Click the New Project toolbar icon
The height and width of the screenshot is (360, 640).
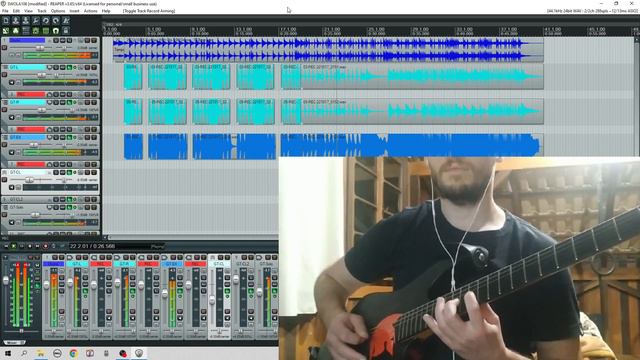(x=6, y=21)
